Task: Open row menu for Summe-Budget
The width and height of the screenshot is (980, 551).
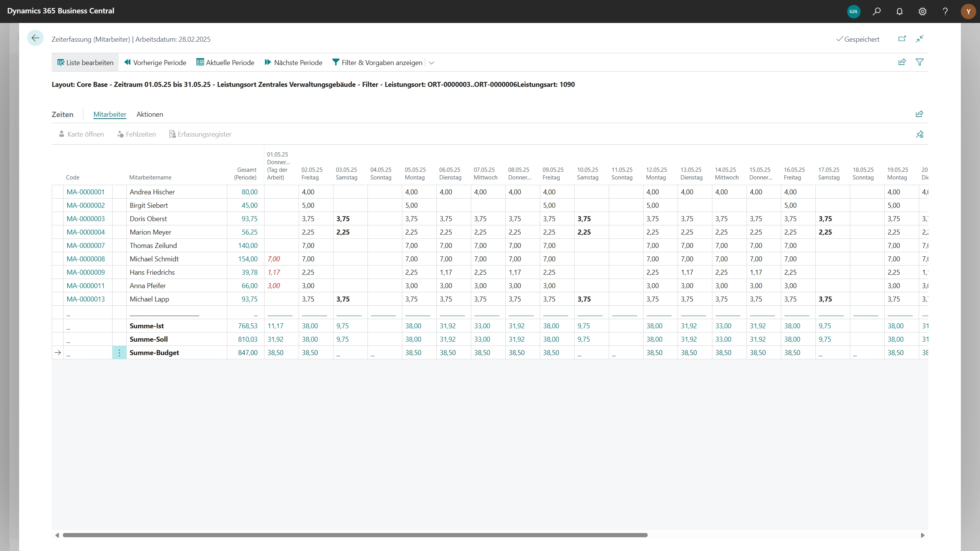Action: [119, 353]
